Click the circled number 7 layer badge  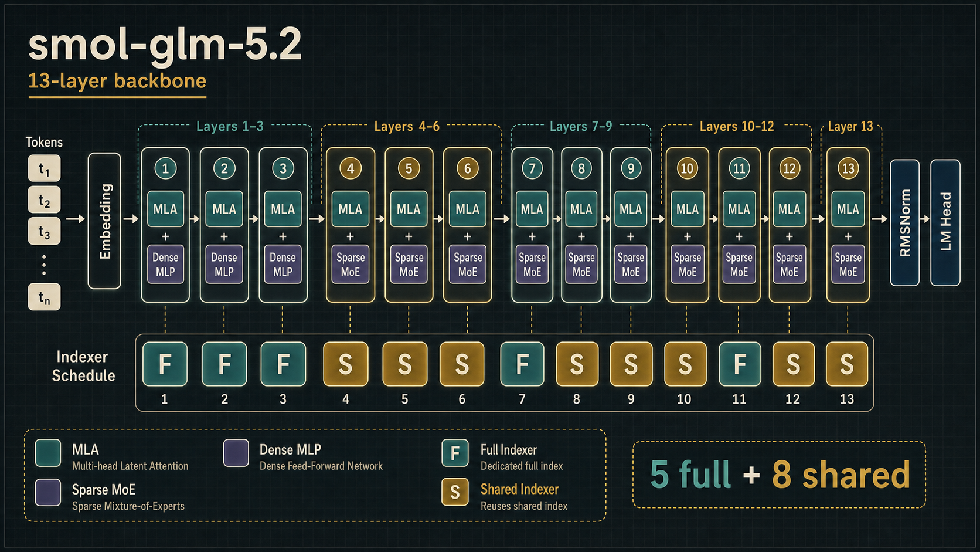point(532,169)
